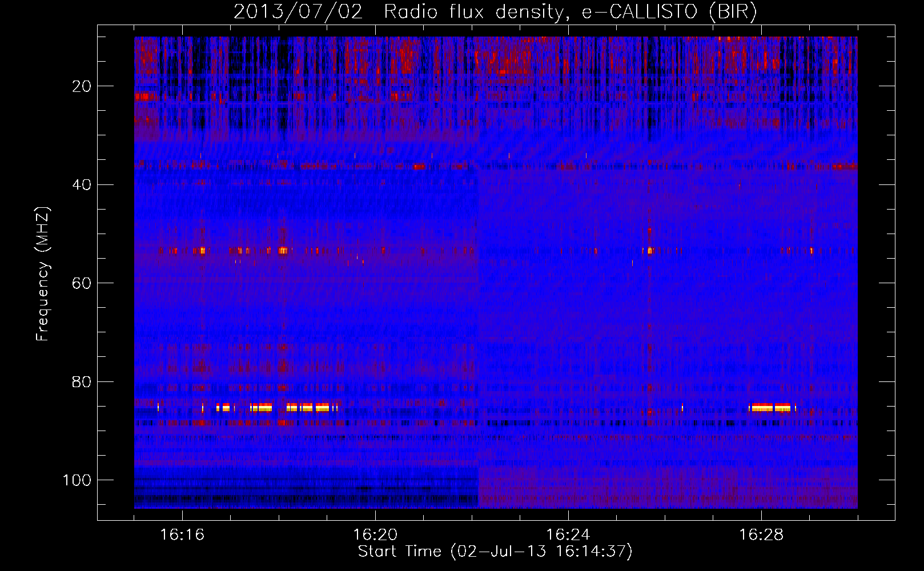Click the "Start Time (02-Jul-13 16:14:37)" label
The height and width of the screenshot is (571, 924).
(495, 552)
